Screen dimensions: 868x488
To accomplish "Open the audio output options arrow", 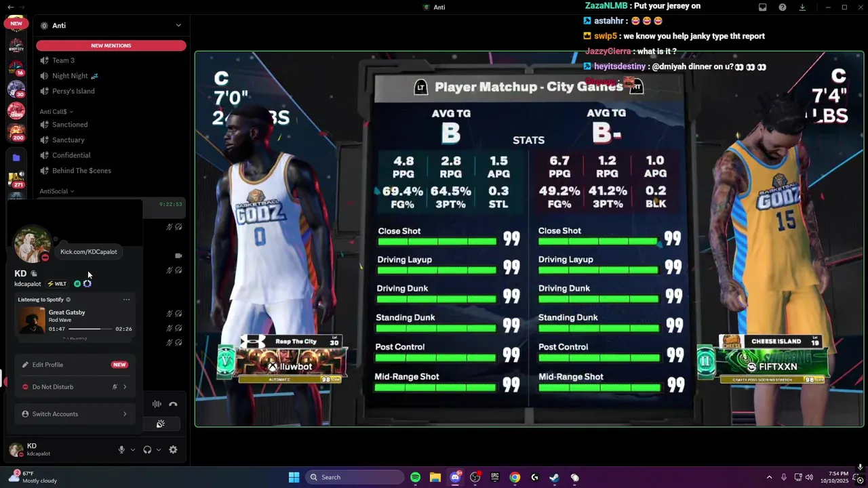I will coord(158,449).
